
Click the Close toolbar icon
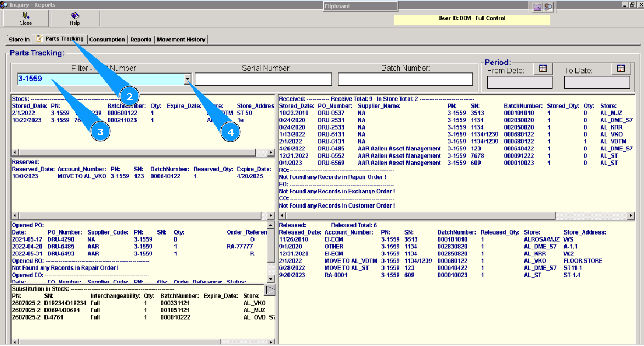click(26, 18)
